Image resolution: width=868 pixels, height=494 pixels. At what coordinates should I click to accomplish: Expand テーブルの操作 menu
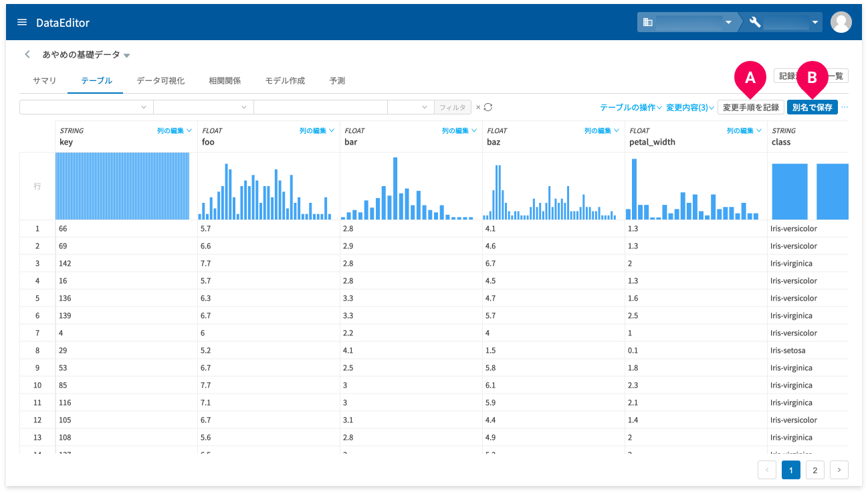(x=631, y=107)
